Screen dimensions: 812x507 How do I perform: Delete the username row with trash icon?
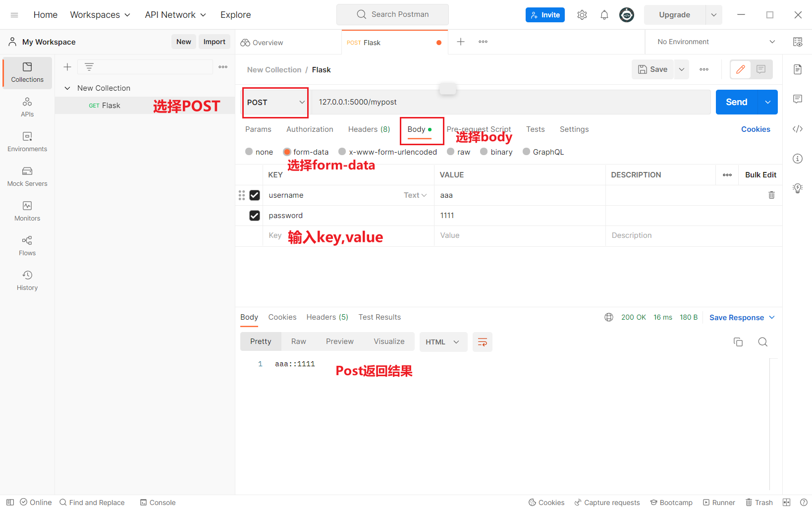click(771, 195)
